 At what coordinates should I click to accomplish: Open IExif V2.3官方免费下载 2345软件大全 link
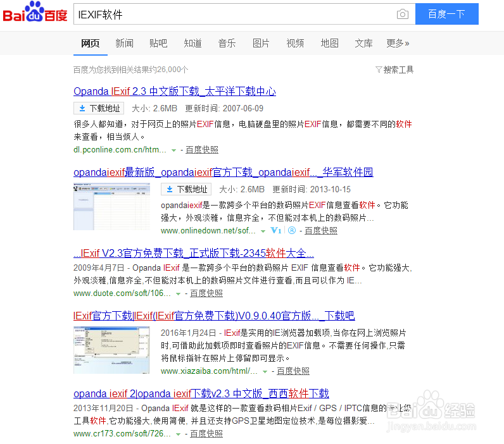pos(194,253)
